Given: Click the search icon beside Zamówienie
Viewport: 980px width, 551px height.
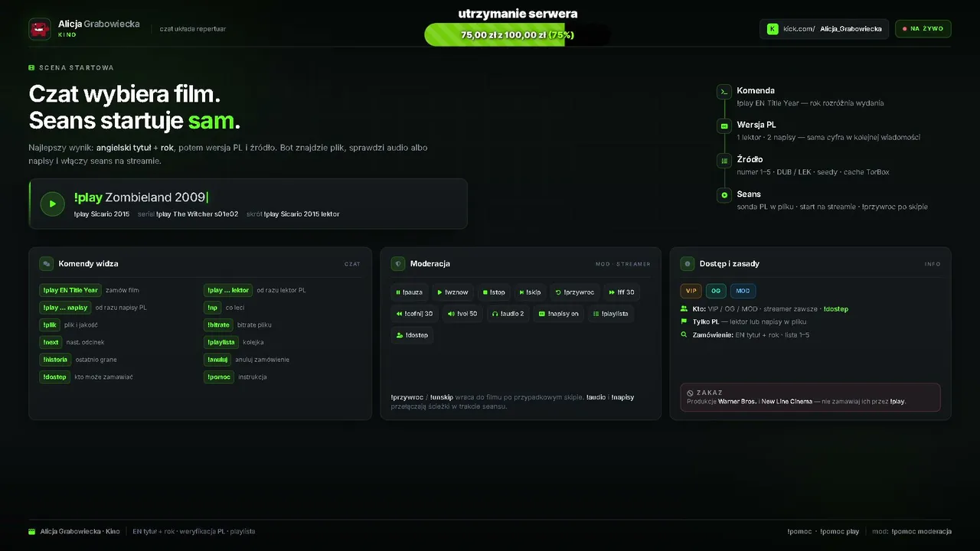Looking at the screenshot, I should (684, 335).
